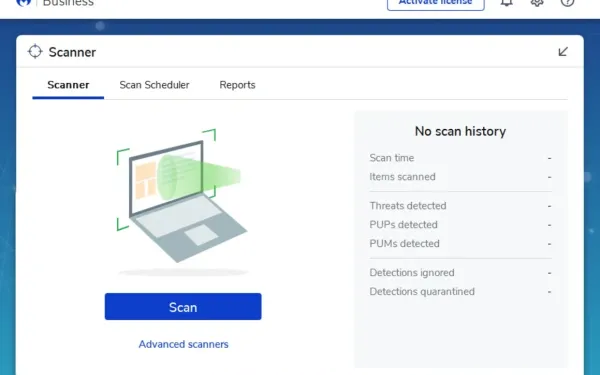Click the No scan history heading
The width and height of the screenshot is (600, 375).
460,131
